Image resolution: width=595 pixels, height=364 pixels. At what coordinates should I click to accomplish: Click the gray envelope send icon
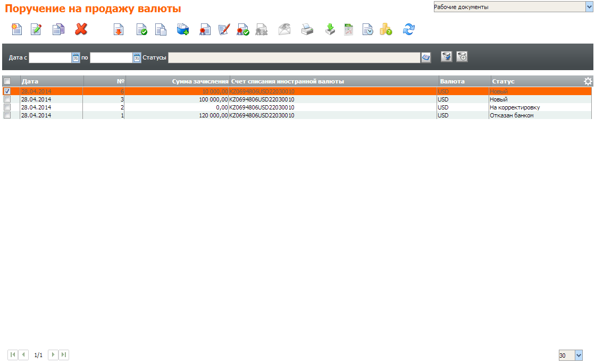(x=284, y=29)
